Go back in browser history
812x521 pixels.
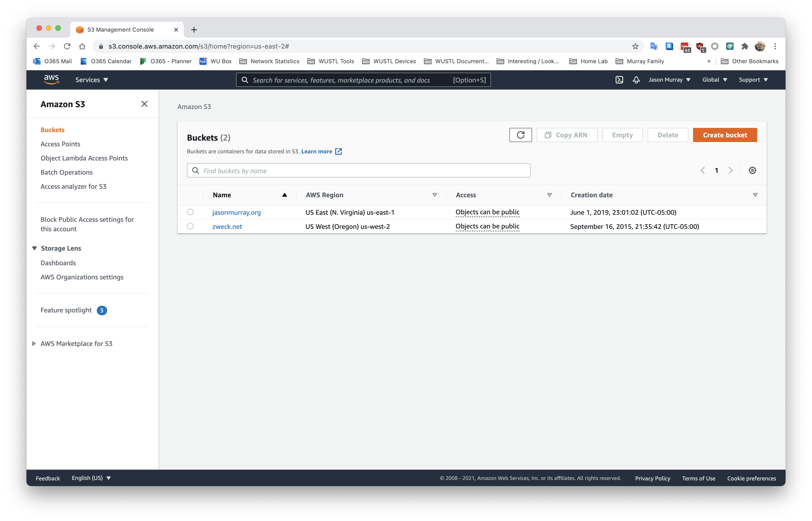click(37, 46)
